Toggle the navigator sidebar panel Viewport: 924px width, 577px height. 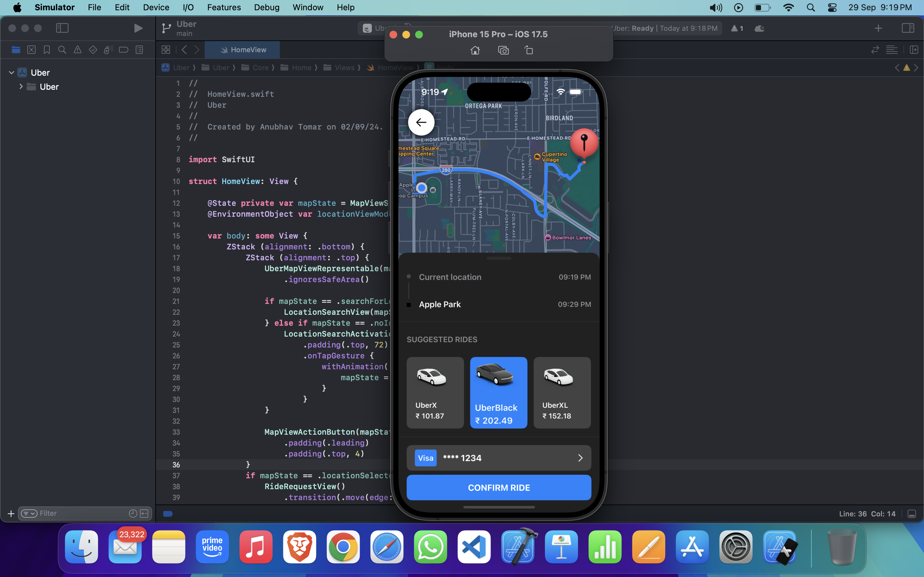[x=62, y=28]
